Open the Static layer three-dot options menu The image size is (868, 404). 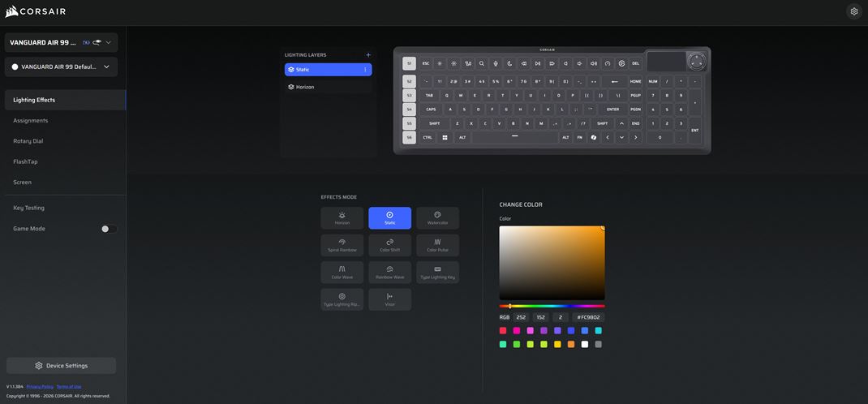click(x=365, y=70)
